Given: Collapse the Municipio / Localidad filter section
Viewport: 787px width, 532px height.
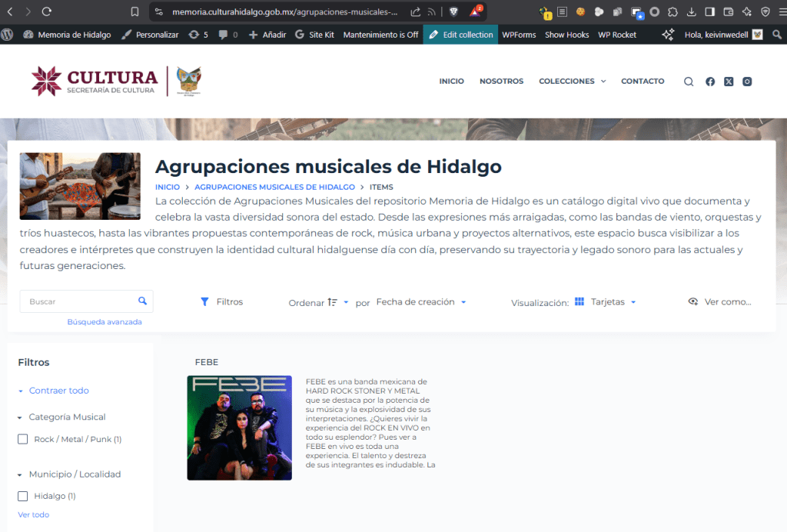Looking at the screenshot, I should pyautogui.click(x=20, y=474).
